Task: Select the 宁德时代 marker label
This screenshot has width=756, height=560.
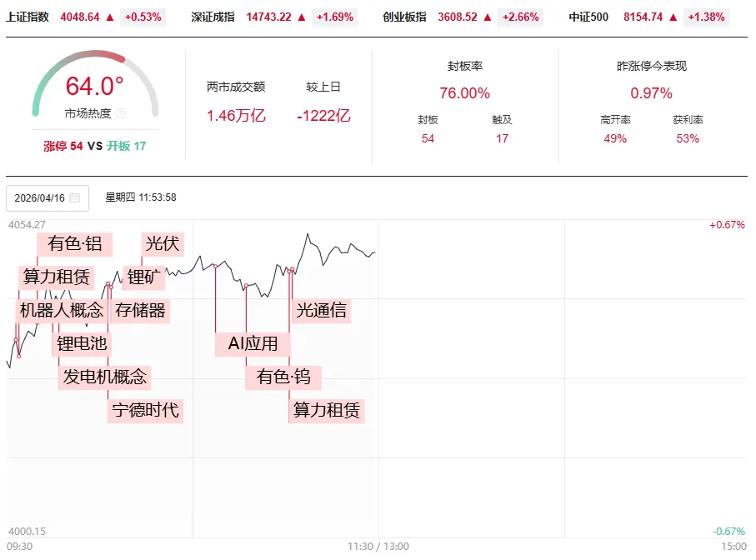Action: click(145, 410)
